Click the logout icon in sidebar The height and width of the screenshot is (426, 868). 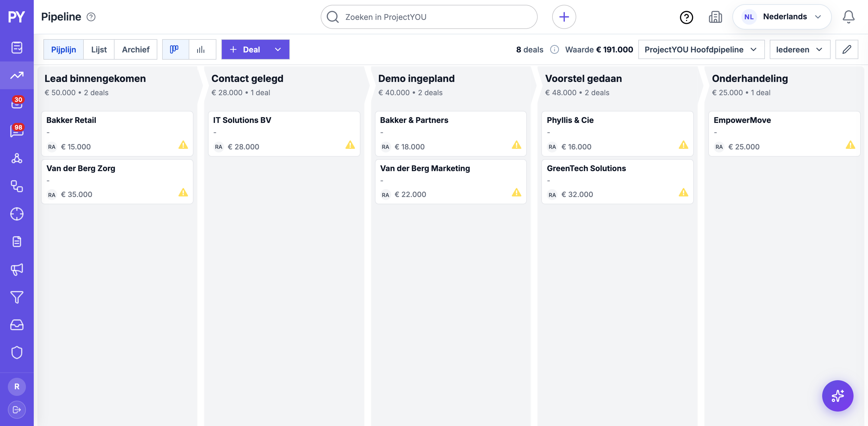point(17,409)
